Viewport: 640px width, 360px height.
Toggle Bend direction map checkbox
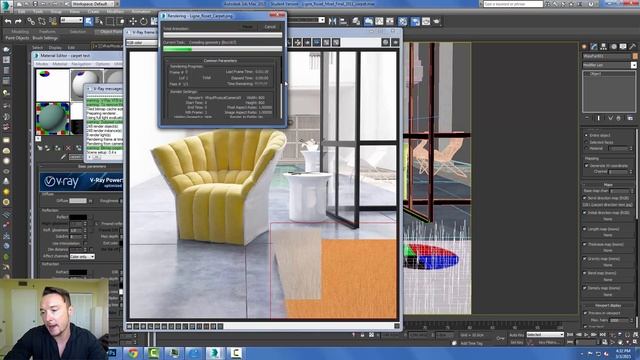pyautogui.click(x=585, y=198)
